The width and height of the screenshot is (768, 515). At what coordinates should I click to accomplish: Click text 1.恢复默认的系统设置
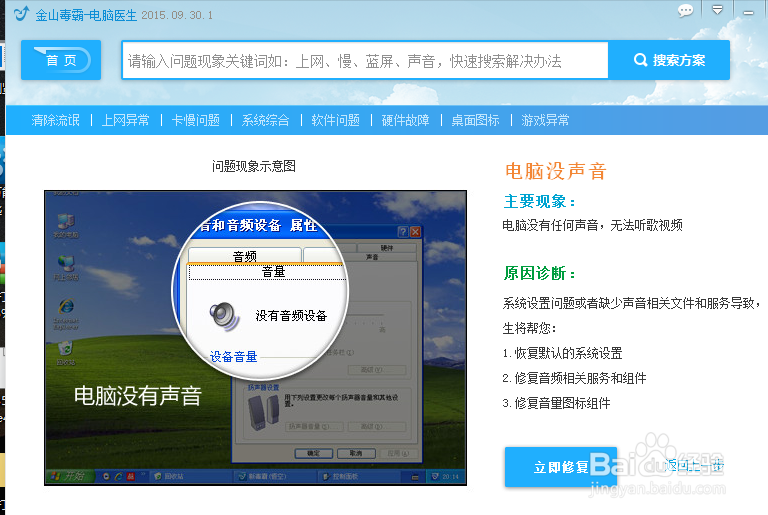562,353
